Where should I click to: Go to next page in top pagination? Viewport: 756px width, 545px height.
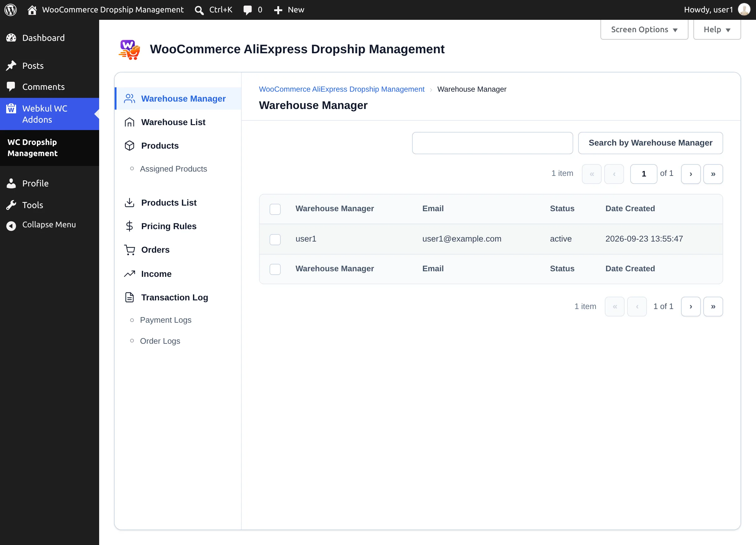690,174
